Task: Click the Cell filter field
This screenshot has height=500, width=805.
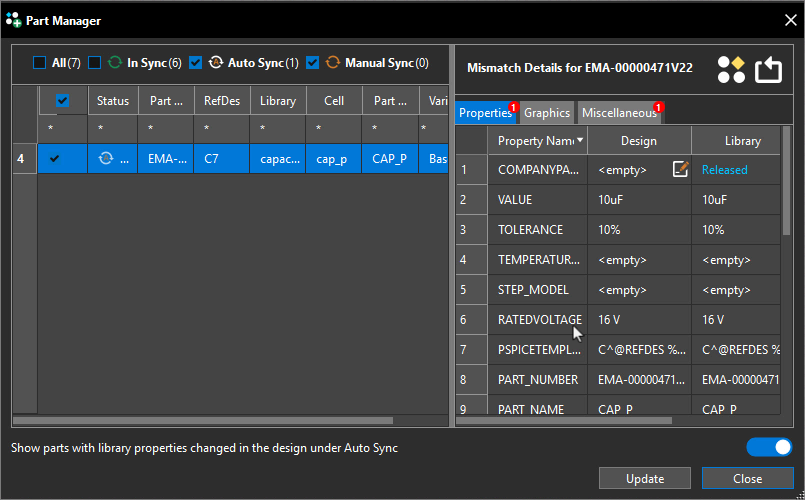Action: [334, 128]
